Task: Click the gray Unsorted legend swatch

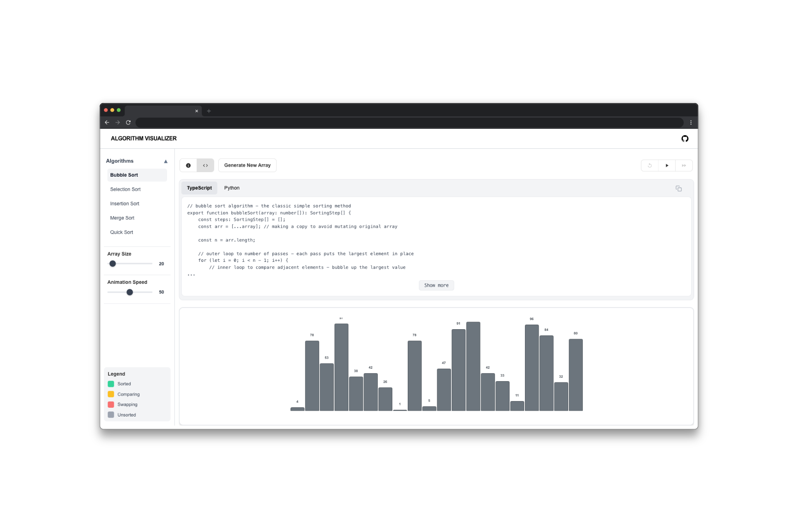Action: click(x=111, y=415)
